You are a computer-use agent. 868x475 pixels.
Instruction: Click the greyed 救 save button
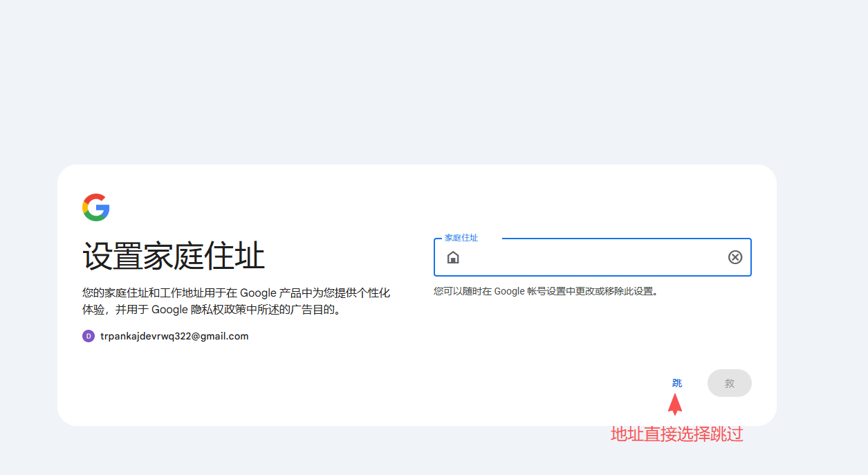[730, 383]
